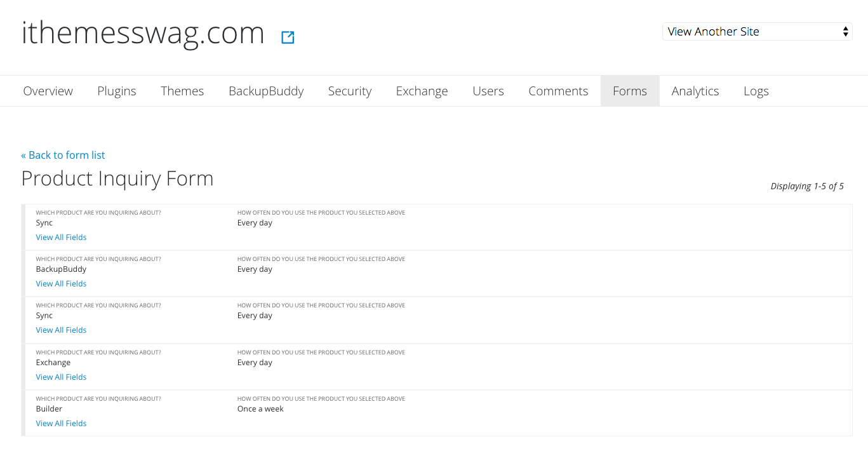The height and width of the screenshot is (456, 868).
Task: Open the Logs tab
Action: [756, 91]
